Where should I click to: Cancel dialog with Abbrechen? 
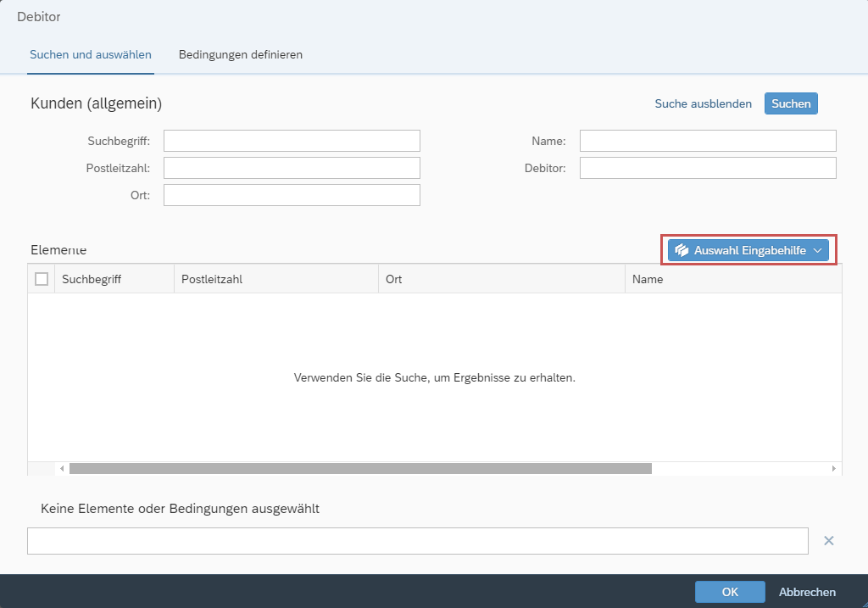(807, 592)
